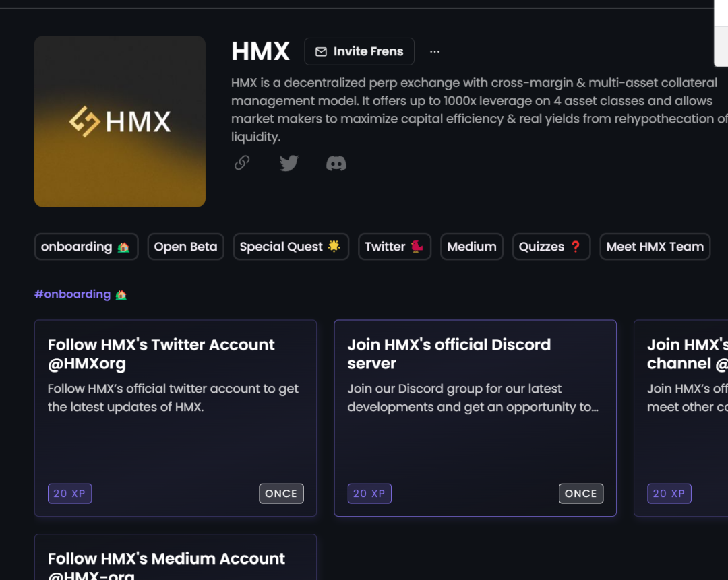
Task: Click text 'Join our Discord group for our latest'
Action: pyautogui.click(x=454, y=389)
